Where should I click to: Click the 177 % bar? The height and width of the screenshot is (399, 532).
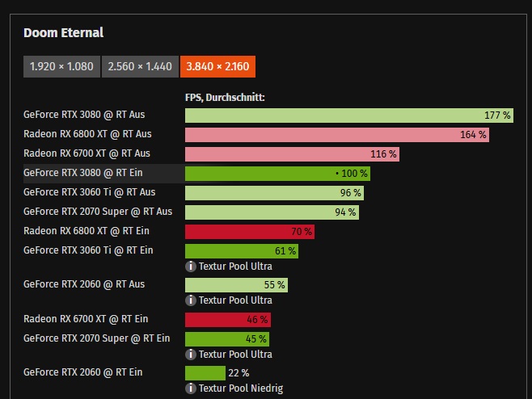click(x=349, y=115)
